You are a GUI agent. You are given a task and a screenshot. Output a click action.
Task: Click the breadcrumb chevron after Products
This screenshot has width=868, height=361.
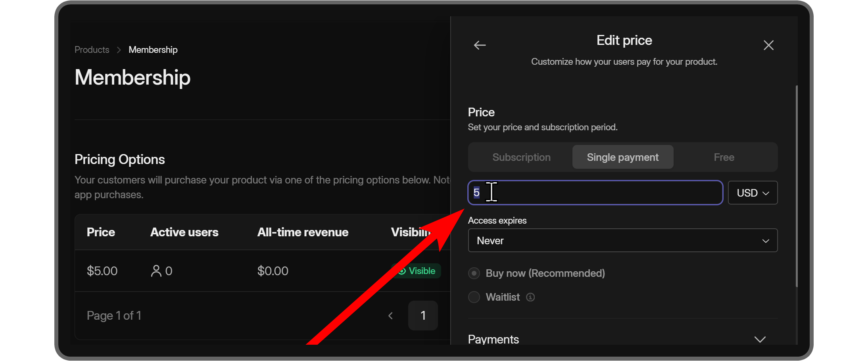coord(119,49)
